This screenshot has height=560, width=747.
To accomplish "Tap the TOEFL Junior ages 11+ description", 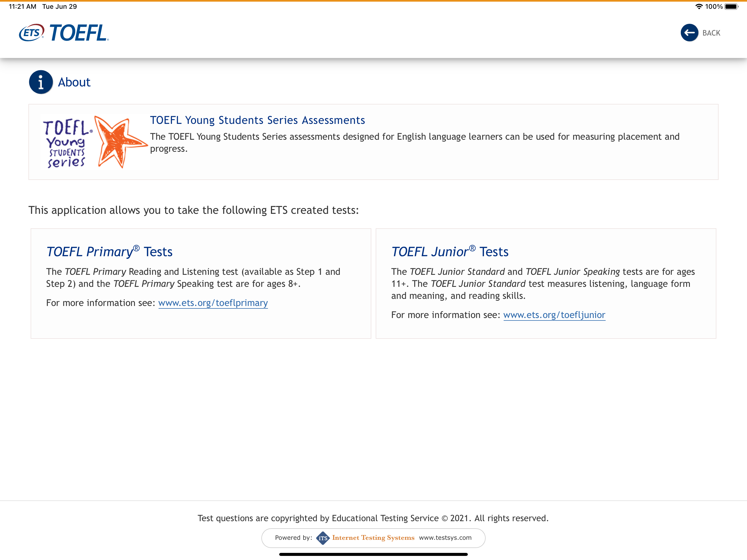I will click(x=543, y=284).
